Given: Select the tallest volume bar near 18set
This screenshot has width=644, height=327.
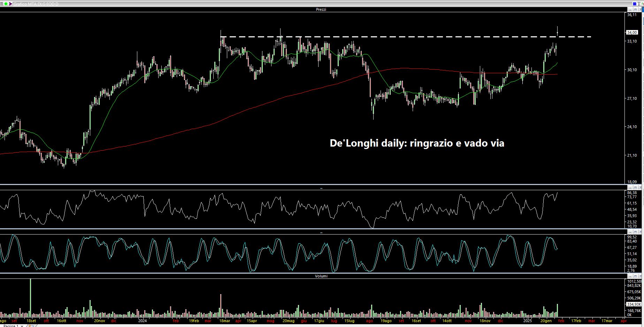Looking at the screenshot, I should [x=30, y=298].
